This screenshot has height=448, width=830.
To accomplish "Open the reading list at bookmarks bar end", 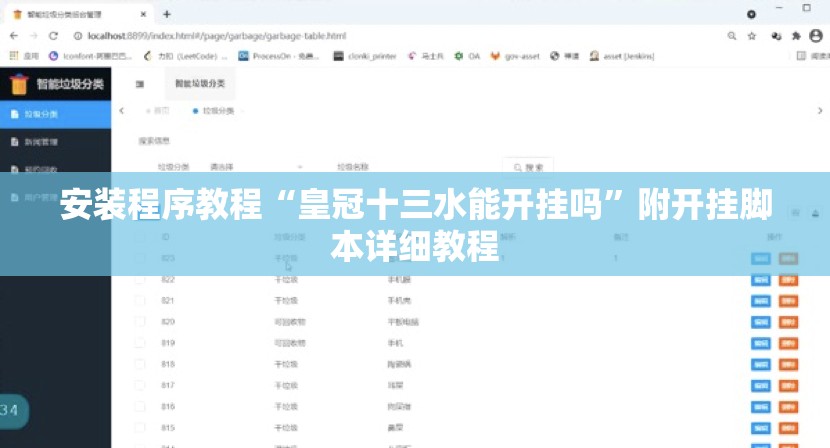I will tap(813, 56).
